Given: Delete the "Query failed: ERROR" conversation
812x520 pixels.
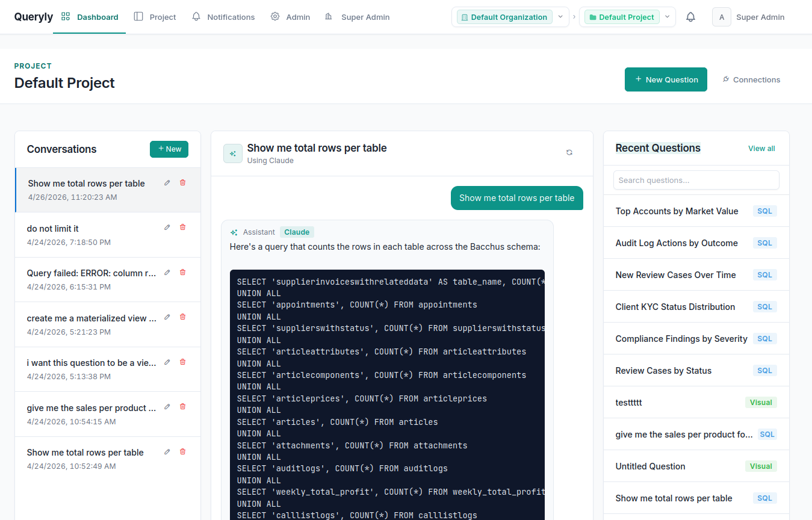Looking at the screenshot, I should click(x=182, y=272).
